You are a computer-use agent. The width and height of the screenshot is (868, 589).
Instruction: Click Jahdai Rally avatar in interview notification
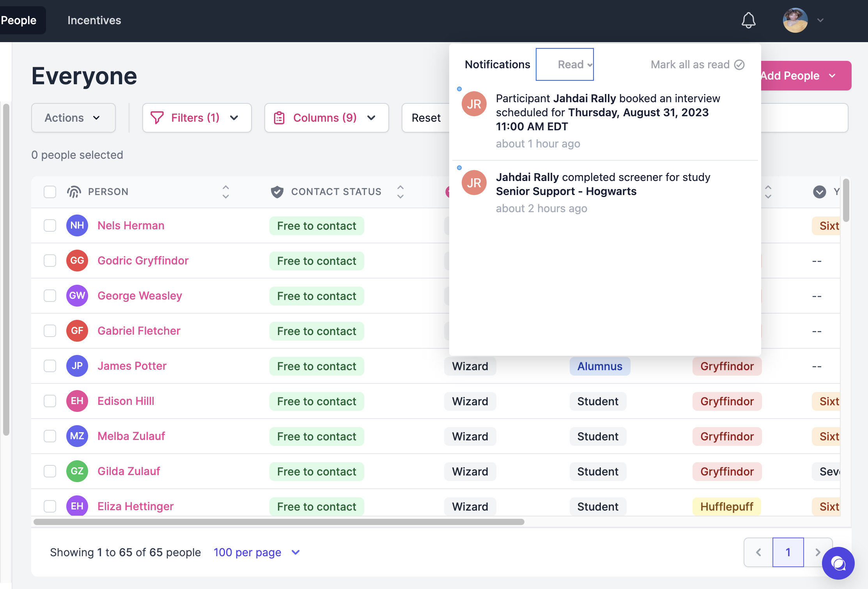474,104
